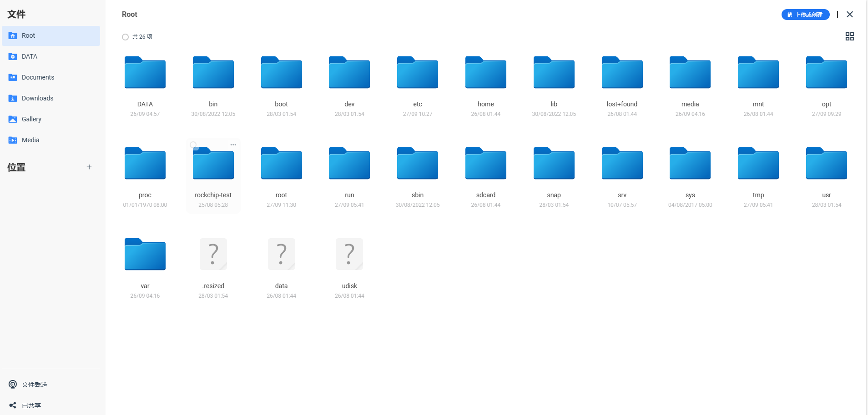Click the srv date 10/07 05:57
Image resolution: width=868 pixels, height=415 pixels.
(x=622, y=205)
